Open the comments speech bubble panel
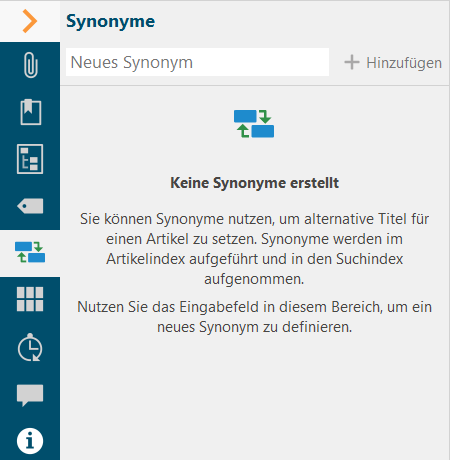Screen dimensions: 450x460 pos(30,395)
